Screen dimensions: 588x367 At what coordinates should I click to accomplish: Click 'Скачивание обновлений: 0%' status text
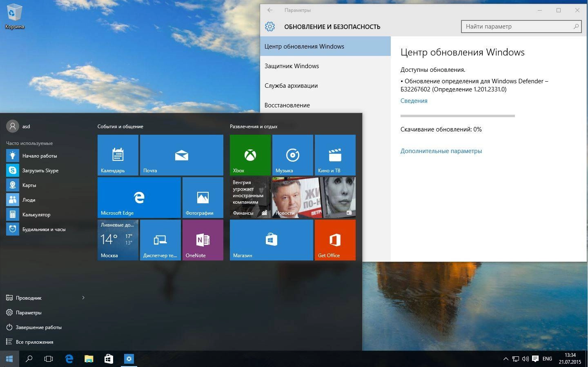point(441,129)
